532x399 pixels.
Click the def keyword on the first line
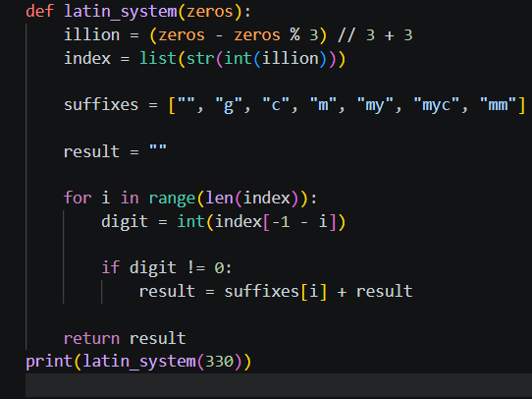(x=39, y=11)
